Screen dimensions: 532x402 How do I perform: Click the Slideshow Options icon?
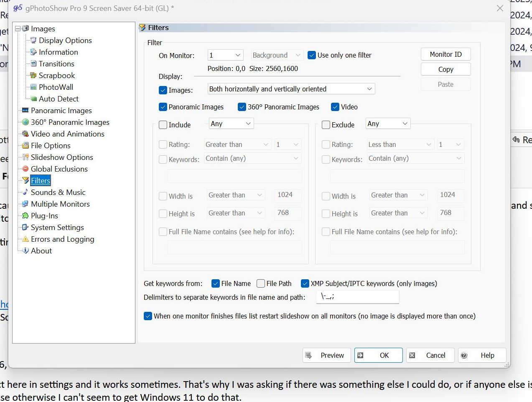click(x=25, y=157)
